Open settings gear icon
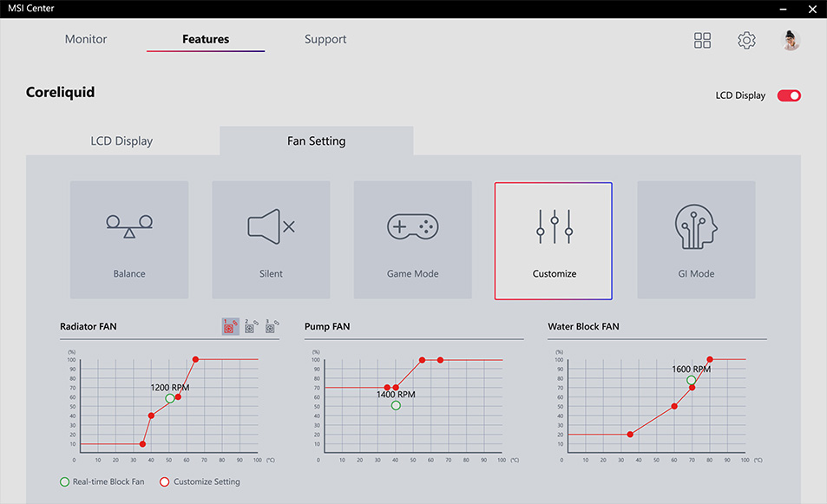 coord(746,41)
